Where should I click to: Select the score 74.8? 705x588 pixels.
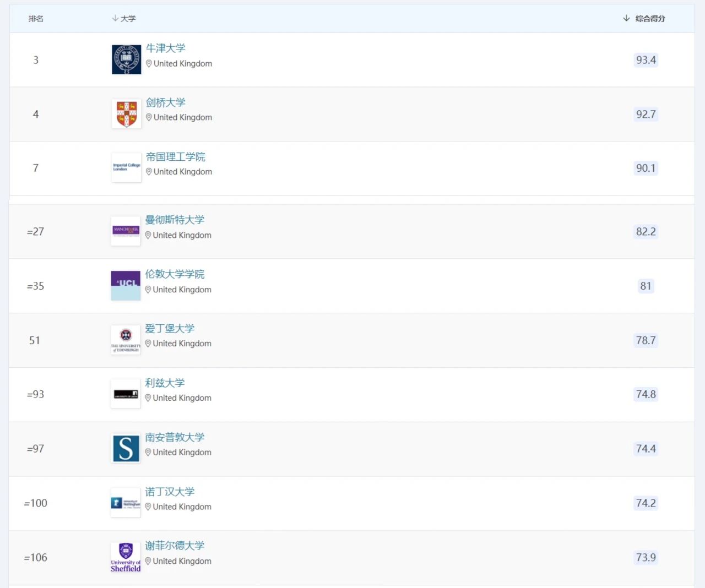[x=646, y=395]
